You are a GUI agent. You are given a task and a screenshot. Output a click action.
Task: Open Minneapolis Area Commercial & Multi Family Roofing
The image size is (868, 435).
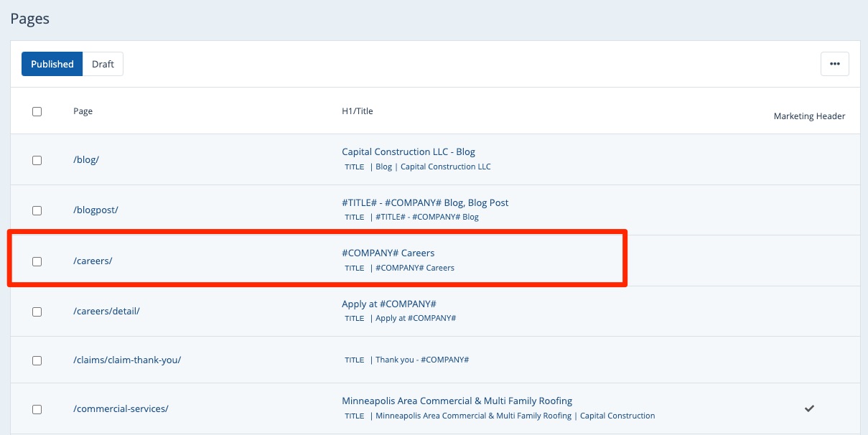[x=457, y=401]
